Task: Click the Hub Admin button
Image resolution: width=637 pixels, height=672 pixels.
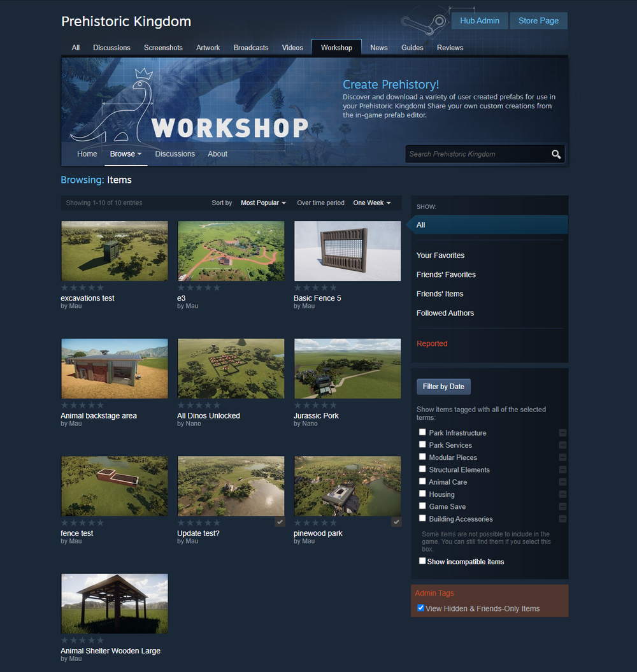Action: tap(479, 20)
